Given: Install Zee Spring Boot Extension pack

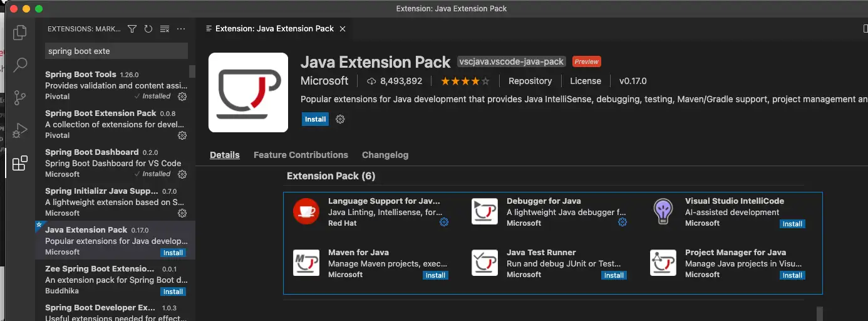Looking at the screenshot, I should click(173, 292).
